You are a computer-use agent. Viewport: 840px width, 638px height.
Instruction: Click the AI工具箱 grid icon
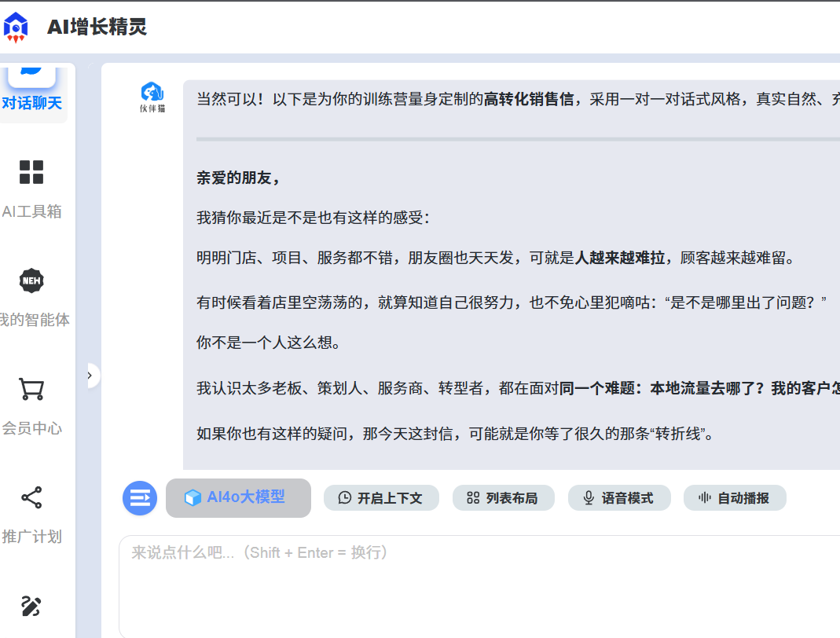point(31,172)
